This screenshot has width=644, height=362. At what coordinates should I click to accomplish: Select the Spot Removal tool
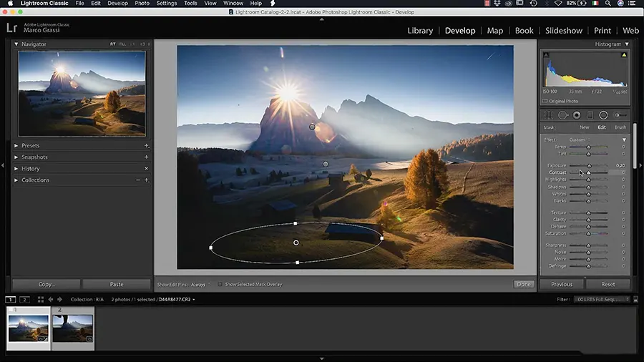click(562, 115)
